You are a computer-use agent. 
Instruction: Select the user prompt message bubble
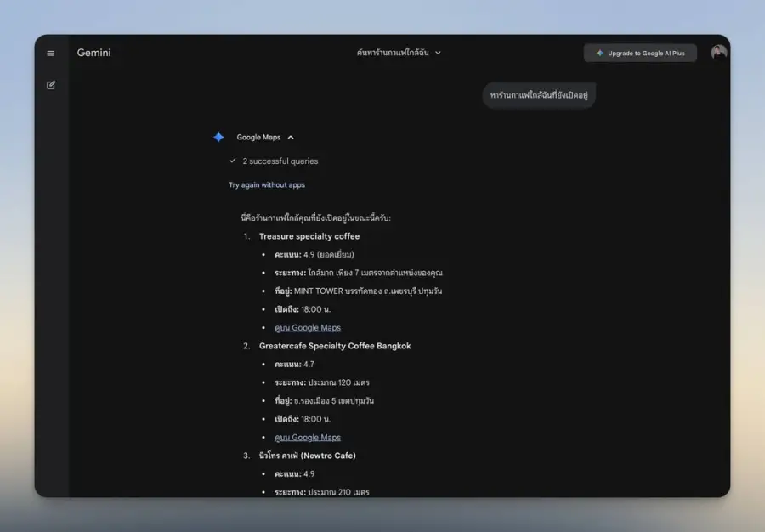point(539,95)
